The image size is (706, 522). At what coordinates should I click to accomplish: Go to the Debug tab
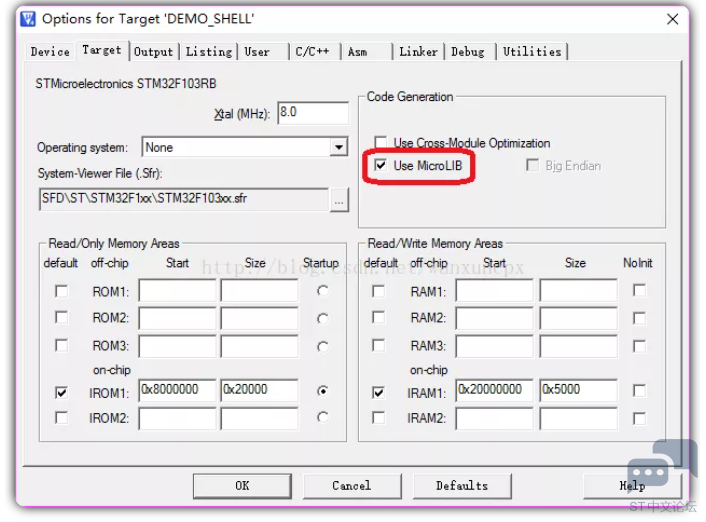pyautogui.click(x=467, y=52)
